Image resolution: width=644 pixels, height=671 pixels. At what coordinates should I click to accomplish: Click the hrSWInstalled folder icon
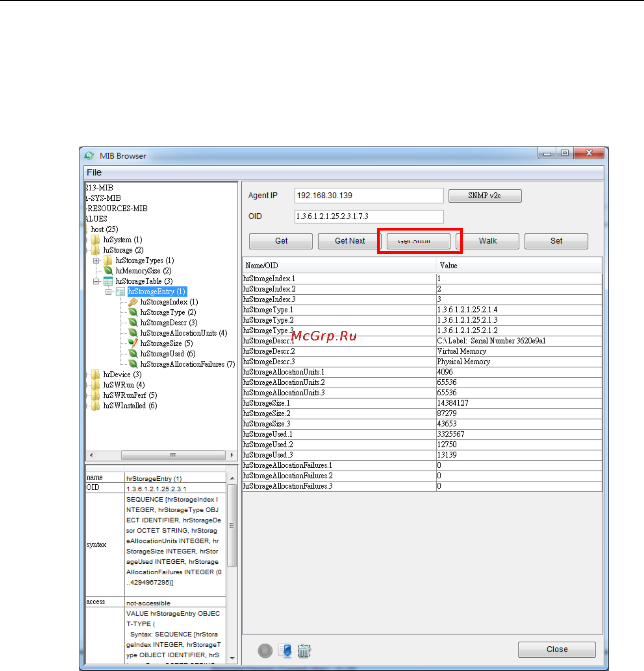point(96,406)
